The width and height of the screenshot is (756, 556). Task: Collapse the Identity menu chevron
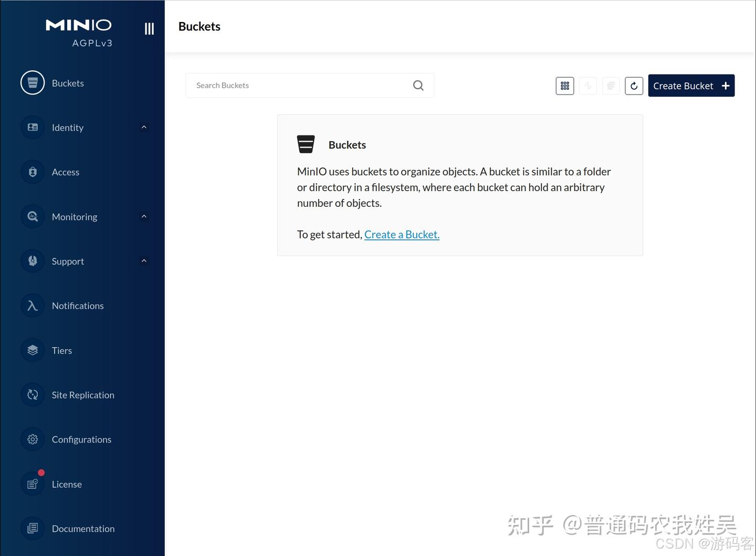144,127
